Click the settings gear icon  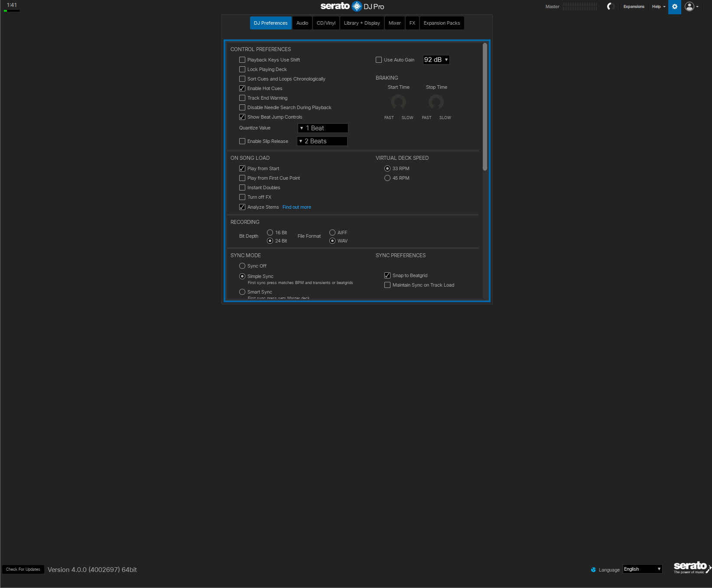(x=674, y=7)
